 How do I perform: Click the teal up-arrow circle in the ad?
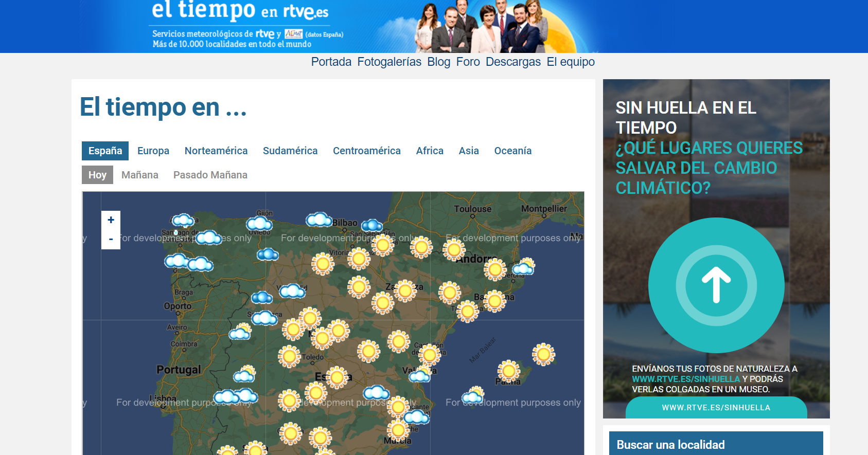716,285
